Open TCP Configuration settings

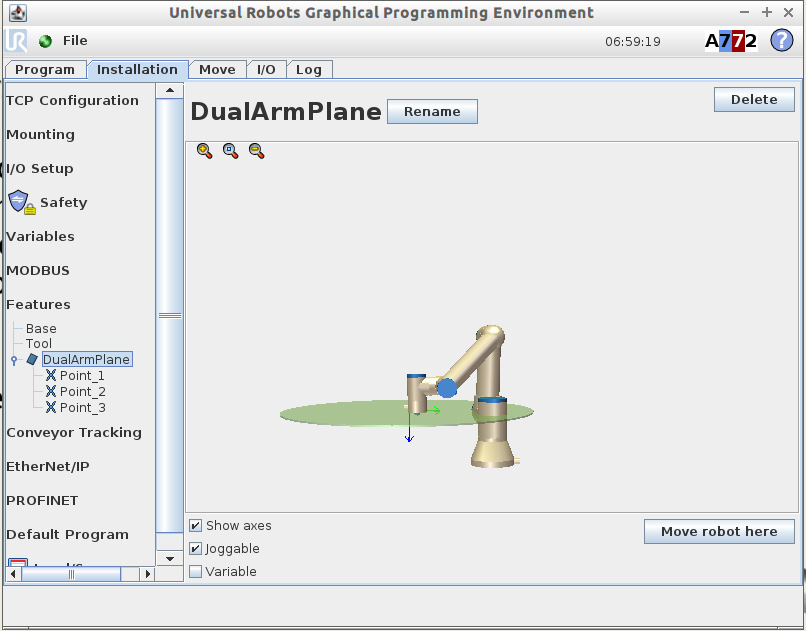(x=72, y=100)
